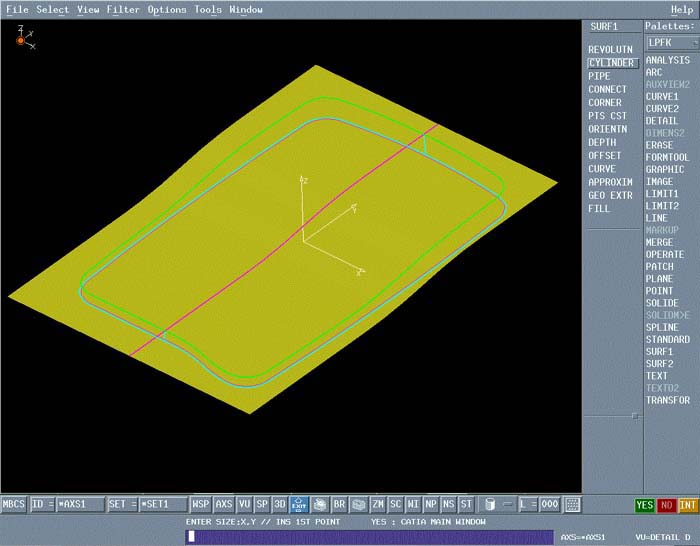The image size is (700, 546).
Task: Click the grid keypad icon in bottom toolbar
Action: (572, 505)
